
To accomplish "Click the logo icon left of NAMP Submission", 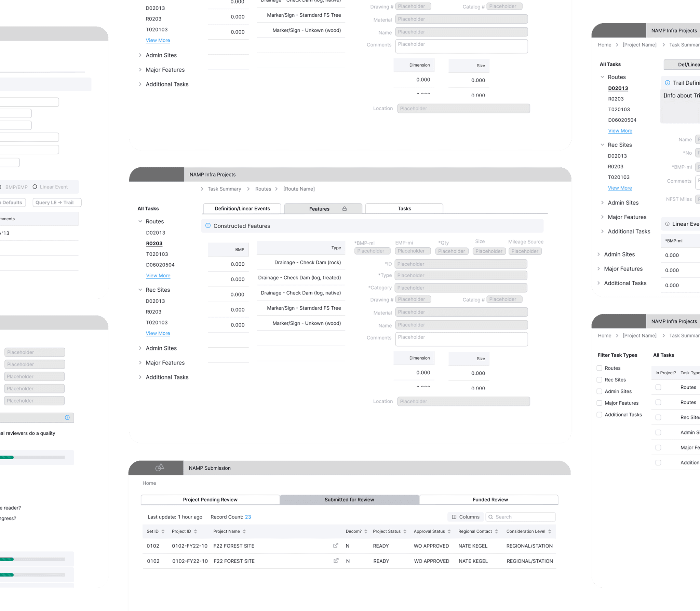I will [160, 468].
